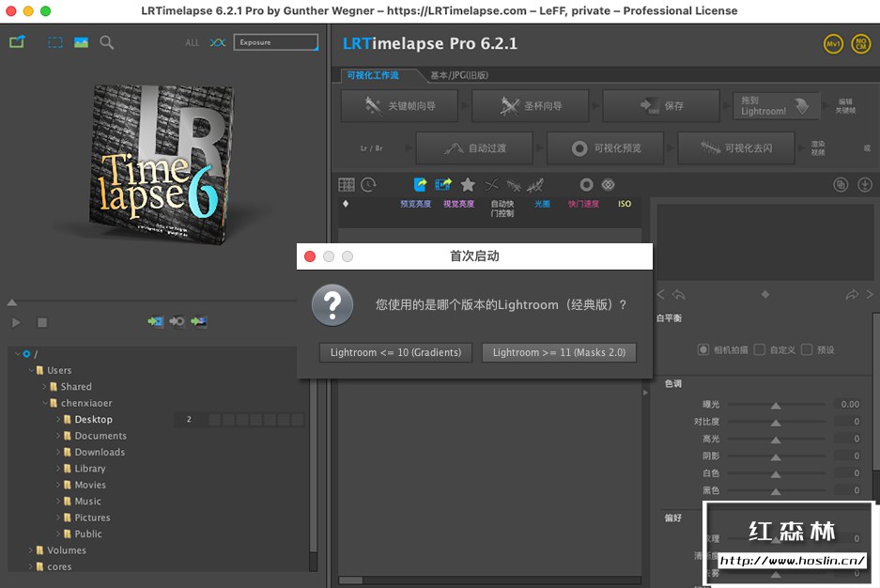
Task: Click the 保存 save button
Action: (661, 105)
